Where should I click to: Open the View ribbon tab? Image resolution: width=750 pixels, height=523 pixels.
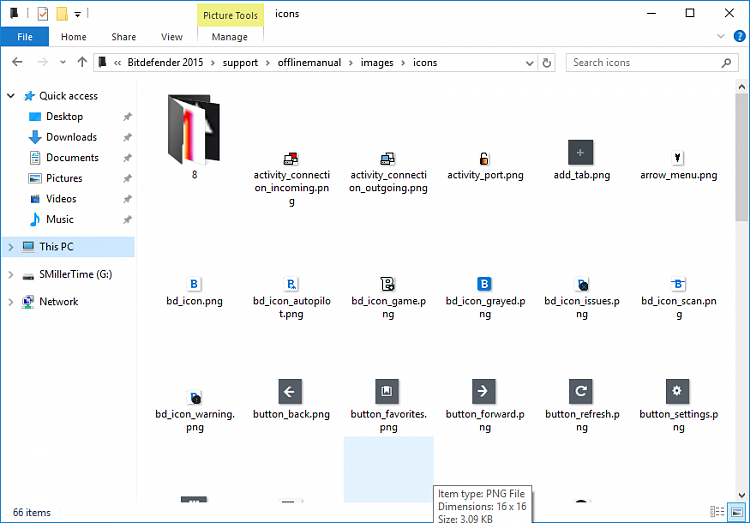(x=172, y=37)
